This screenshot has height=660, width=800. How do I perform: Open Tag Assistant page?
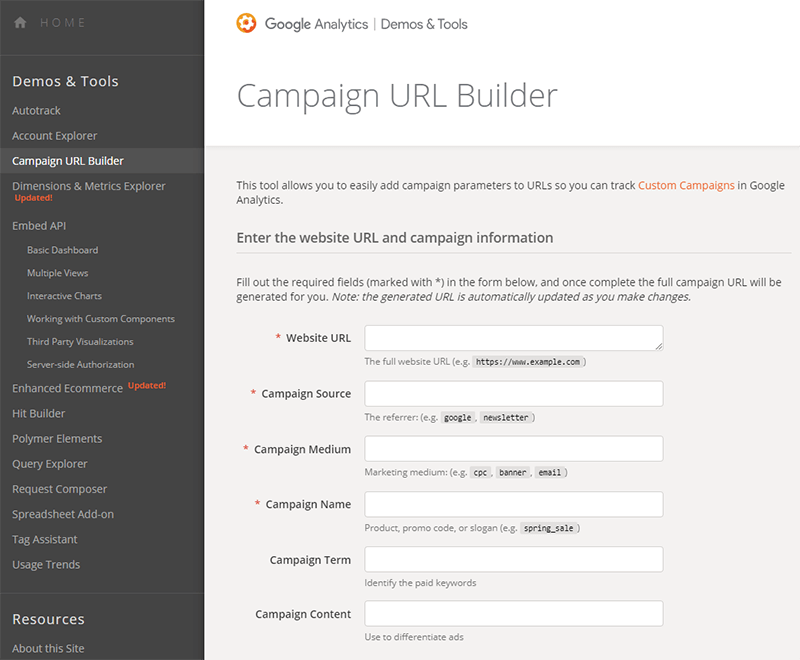[44, 540]
